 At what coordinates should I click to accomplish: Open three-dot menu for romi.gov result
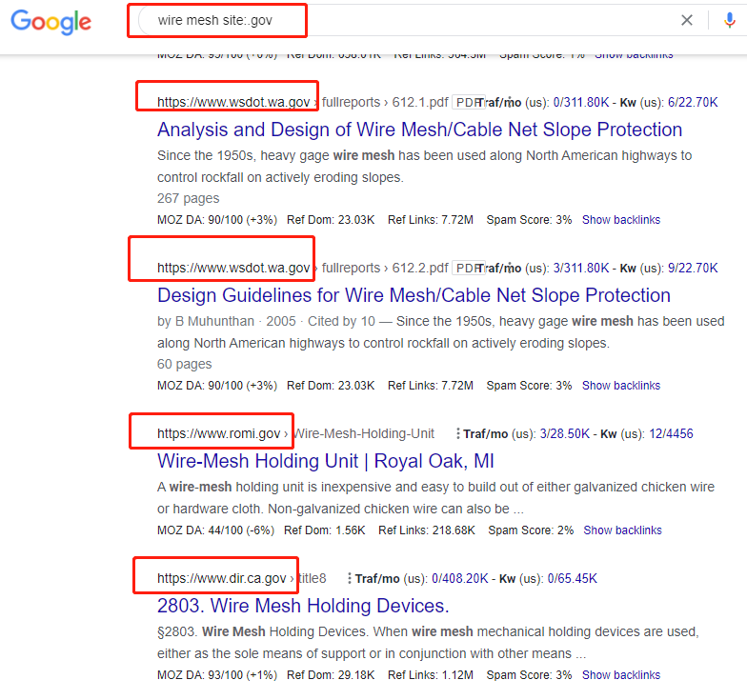457,433
